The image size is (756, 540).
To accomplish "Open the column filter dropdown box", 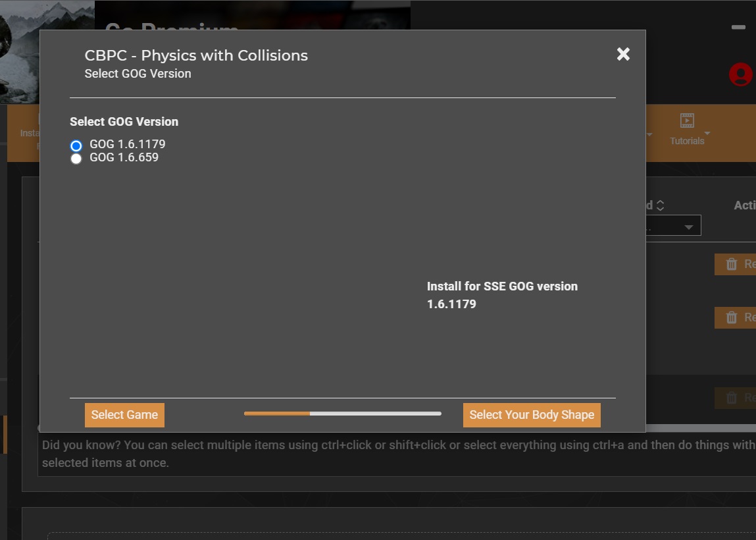I will [673, 225].
